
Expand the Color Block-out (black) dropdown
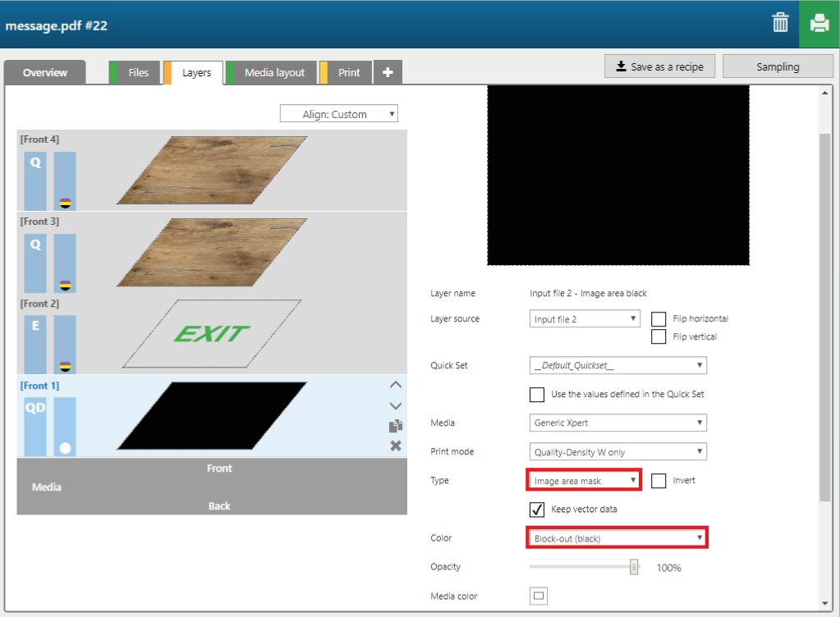tap(617, 538)
